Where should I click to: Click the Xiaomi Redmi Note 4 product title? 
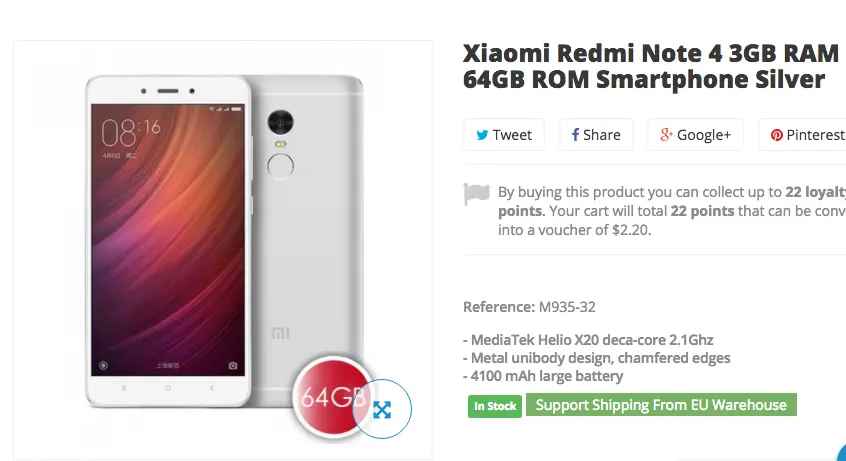pyautogui.click(x=651, y=66)
